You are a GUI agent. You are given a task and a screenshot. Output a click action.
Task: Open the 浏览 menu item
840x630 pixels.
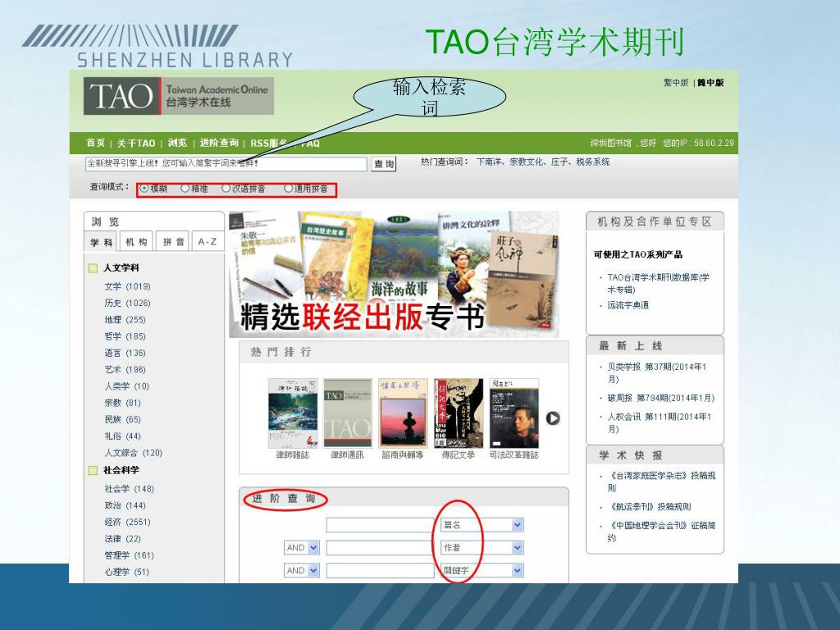pos(177,143)
